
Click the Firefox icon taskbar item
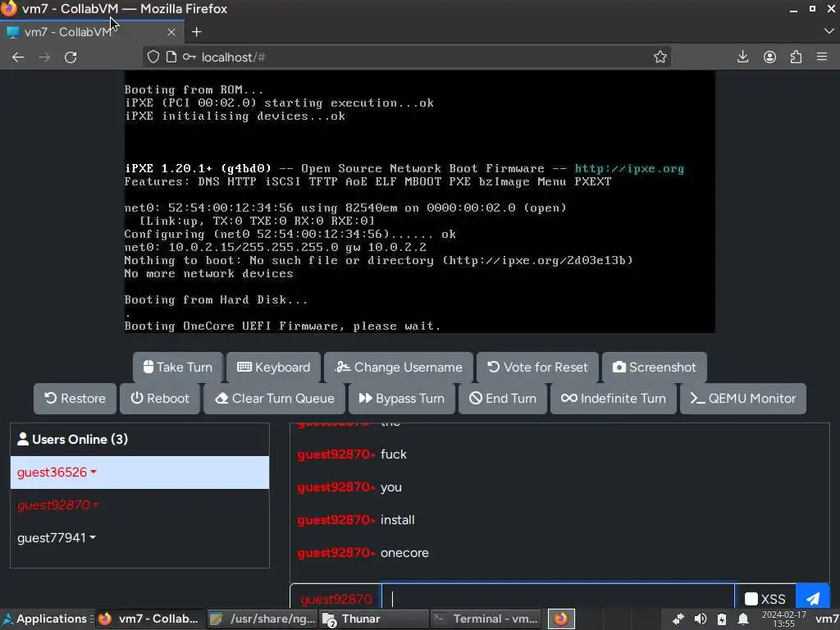(561, 619)
